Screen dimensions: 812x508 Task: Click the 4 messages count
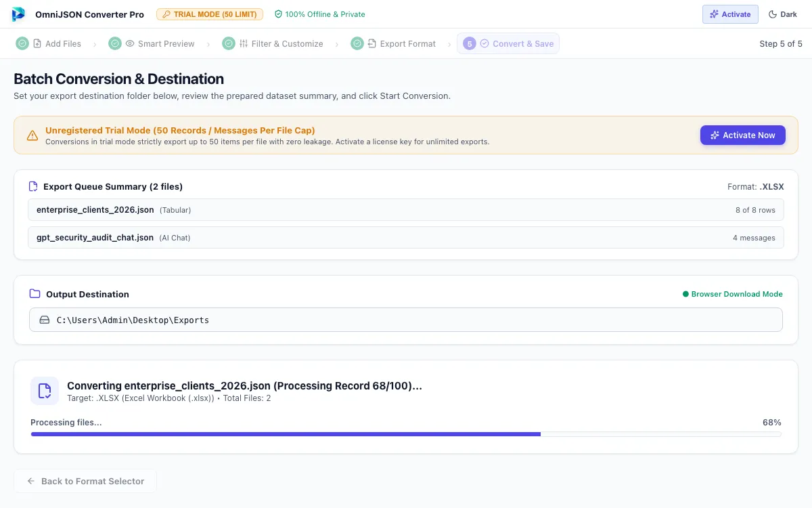(x=754, y=238)
